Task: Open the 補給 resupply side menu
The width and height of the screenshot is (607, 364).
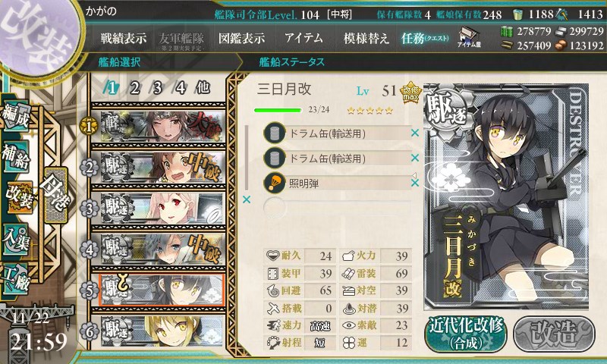Action: 16,156
